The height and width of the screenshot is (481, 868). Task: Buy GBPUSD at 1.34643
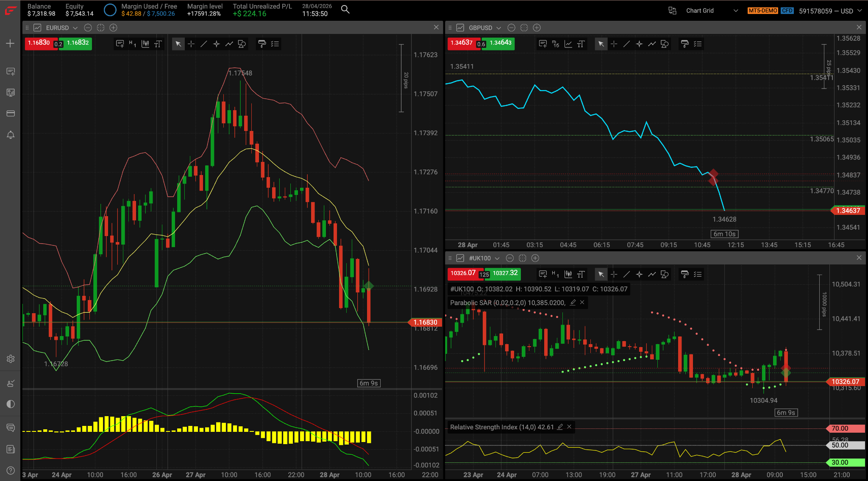coord(500,43)
